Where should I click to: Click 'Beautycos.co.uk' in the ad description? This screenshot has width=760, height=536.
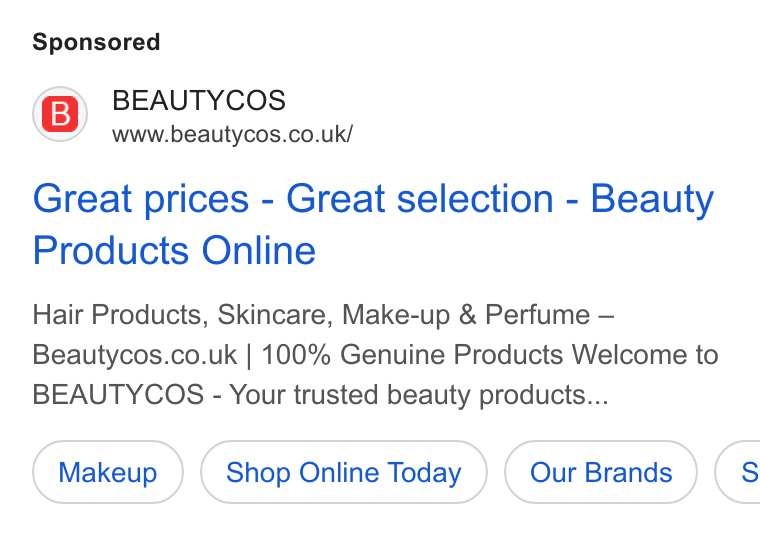(135, 355)
